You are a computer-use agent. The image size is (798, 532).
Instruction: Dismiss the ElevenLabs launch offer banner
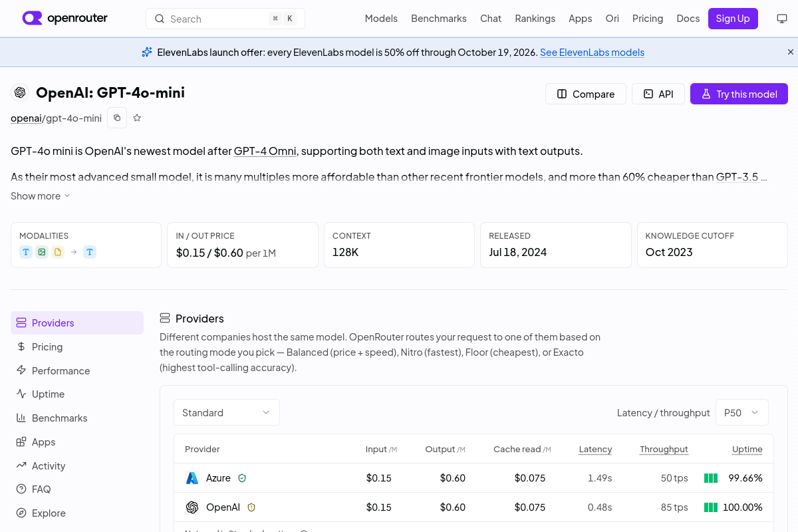click(x=791, y=52)
